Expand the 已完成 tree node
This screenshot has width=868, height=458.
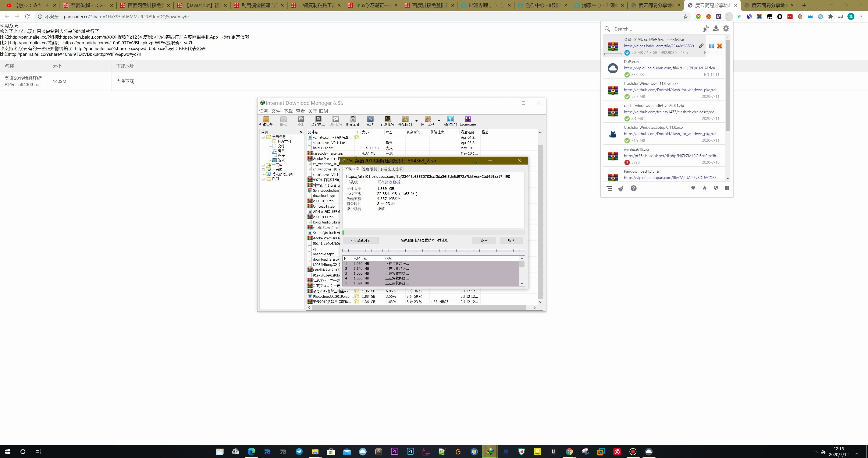[x=263, y=170]
